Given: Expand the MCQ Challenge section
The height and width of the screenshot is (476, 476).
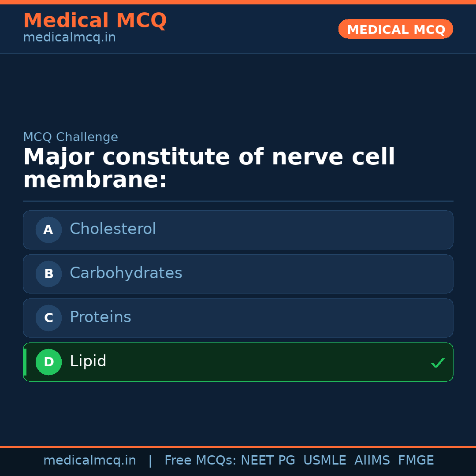Looking at the screenshot, I should pyautogui.click(x=71, y=137).
